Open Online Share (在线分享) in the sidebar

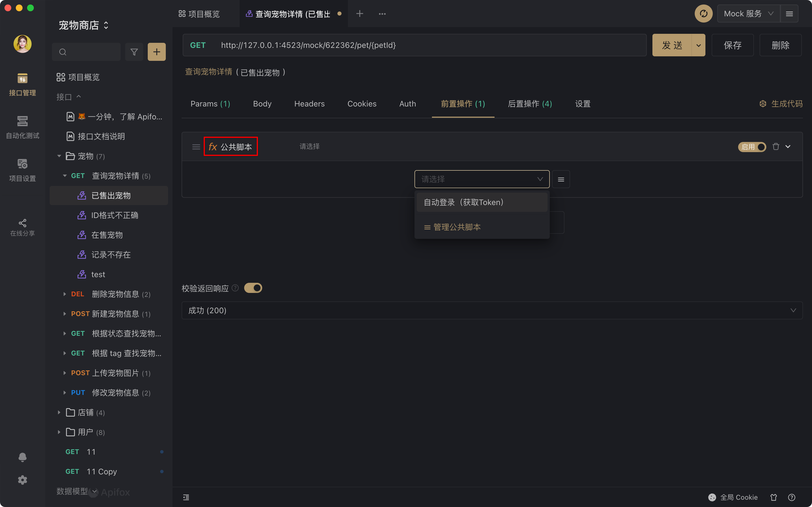23,228
